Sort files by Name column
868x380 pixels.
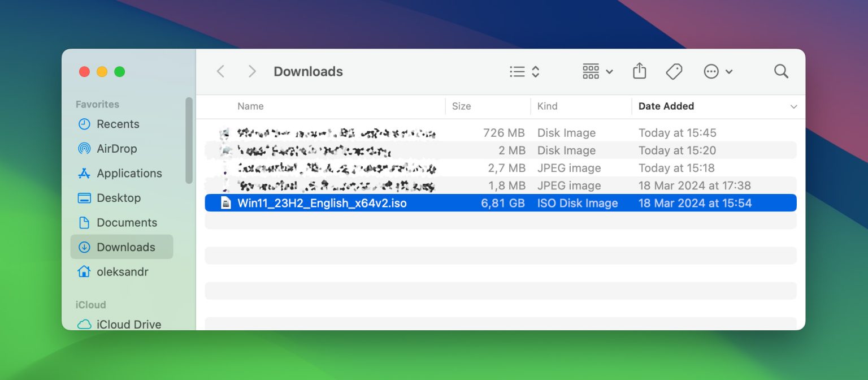coord(250,106)
